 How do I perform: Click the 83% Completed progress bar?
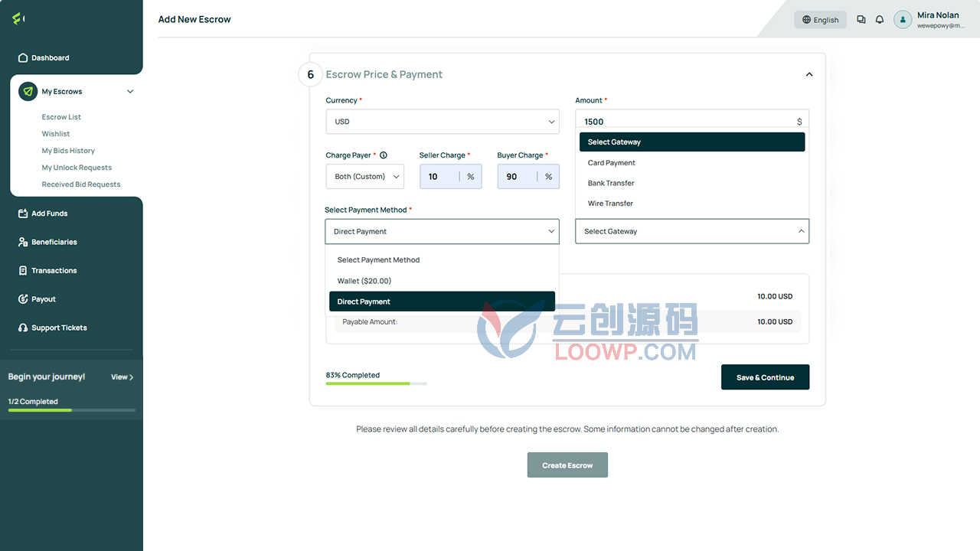[x=376, y=383]
